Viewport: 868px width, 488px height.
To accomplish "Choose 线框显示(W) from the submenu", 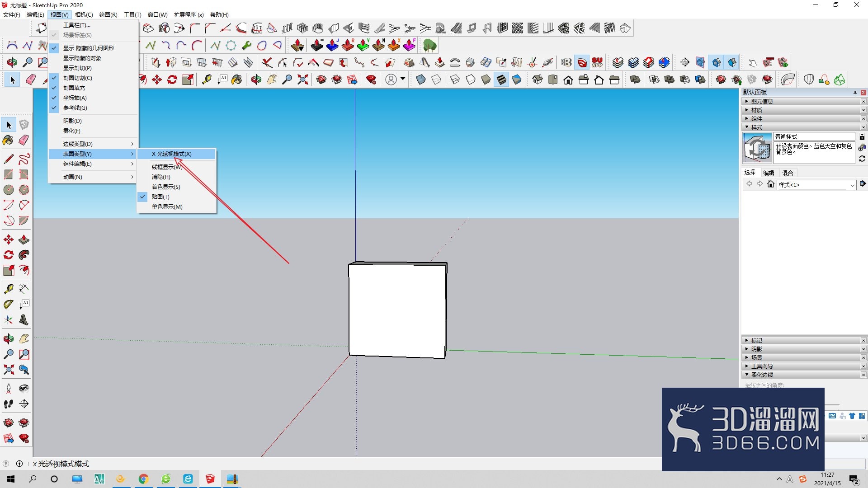I will (176, 167).
